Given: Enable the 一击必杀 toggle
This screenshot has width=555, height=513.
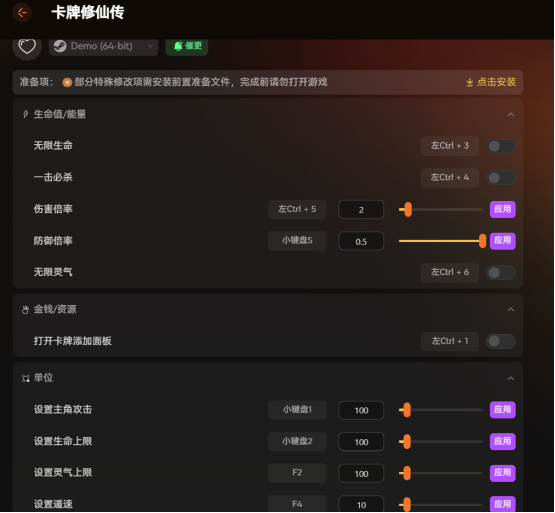Looking at the screenshot, I should coord(500,178).
